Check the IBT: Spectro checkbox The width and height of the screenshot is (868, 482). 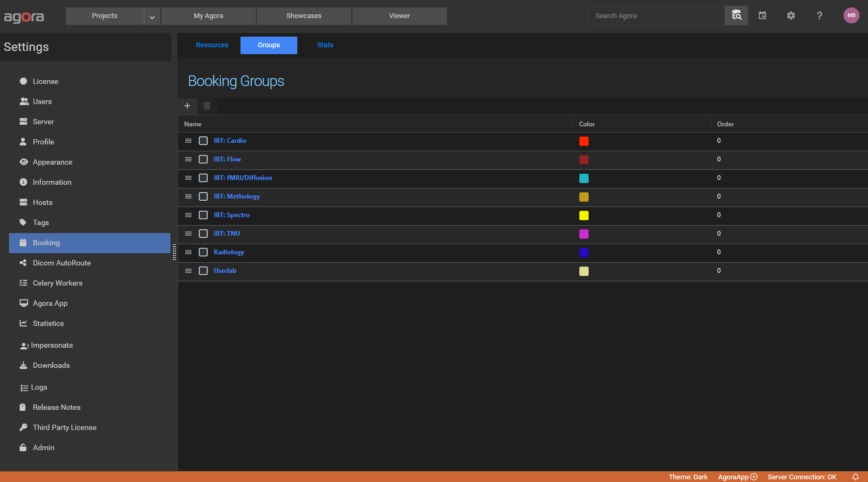coord(203,215)
